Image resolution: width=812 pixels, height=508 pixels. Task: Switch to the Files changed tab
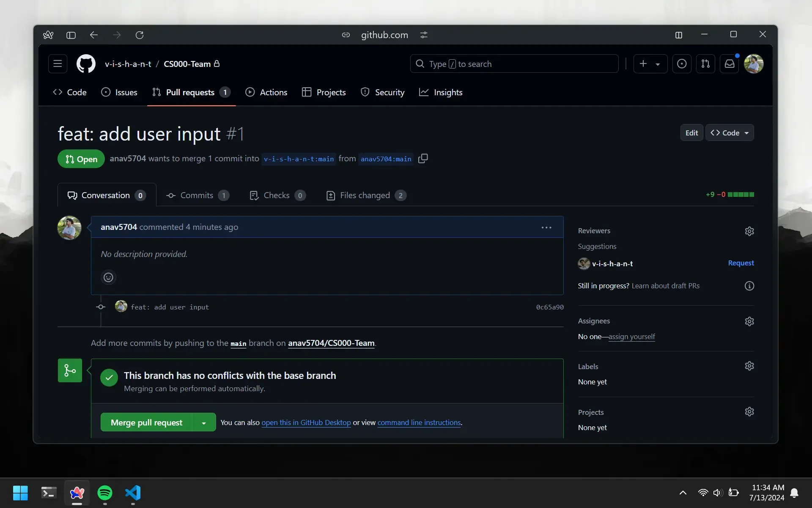[366, 195]
